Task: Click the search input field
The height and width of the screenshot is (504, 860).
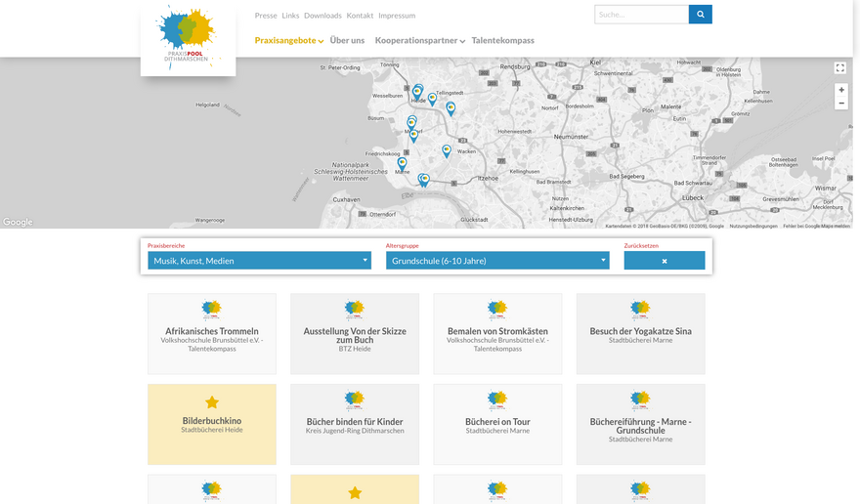Action: pos(640,15)
